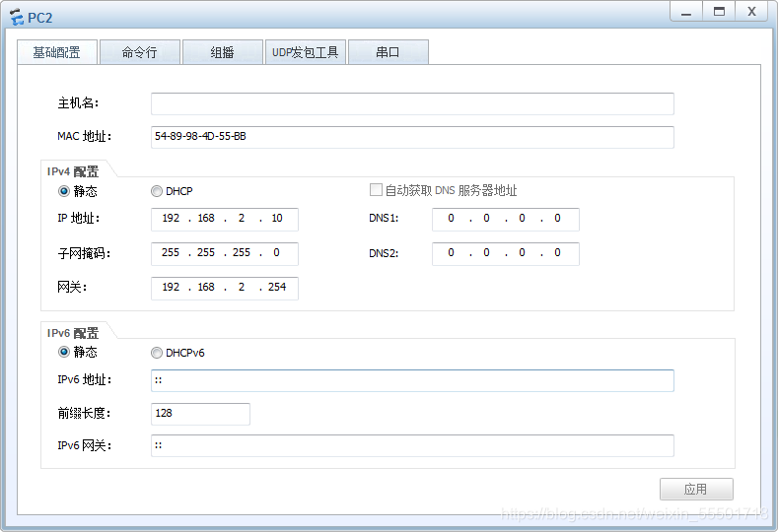The image size is (778, 532).
Task: Click the IPv6 网关 input field
Action: (412, 445)
